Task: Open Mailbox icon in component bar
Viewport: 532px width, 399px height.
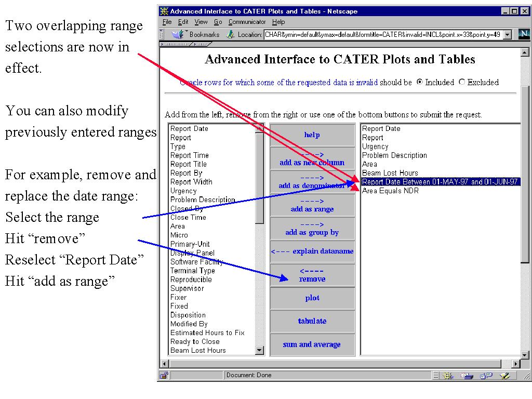Action: pos(467,375)
